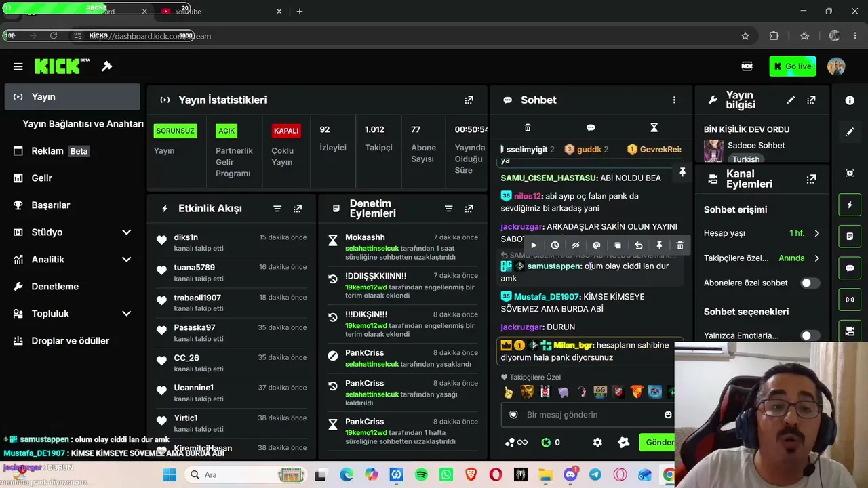
Task: Click the reply arrow in message toolbar
Action: [x=638, y=245]
